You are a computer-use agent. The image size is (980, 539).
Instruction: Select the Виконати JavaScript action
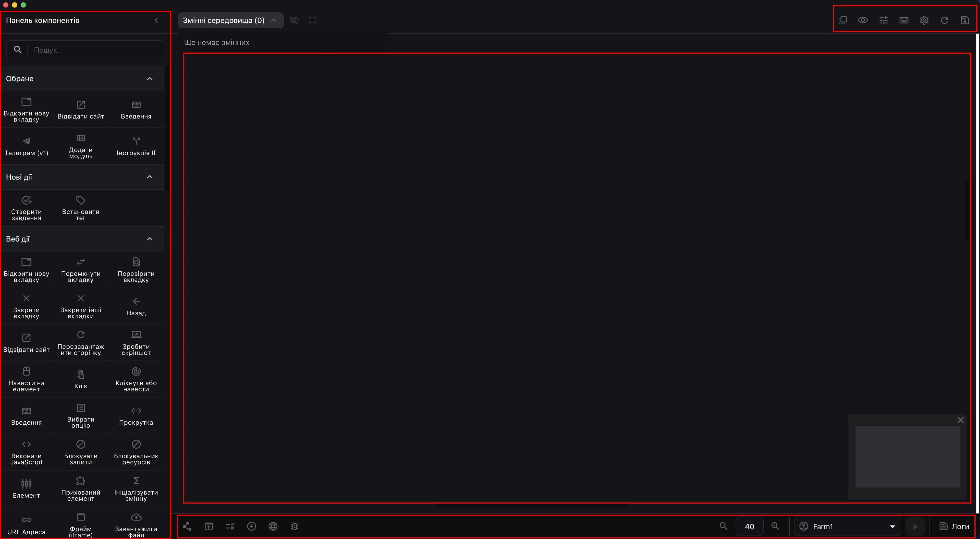coord(26,452)
